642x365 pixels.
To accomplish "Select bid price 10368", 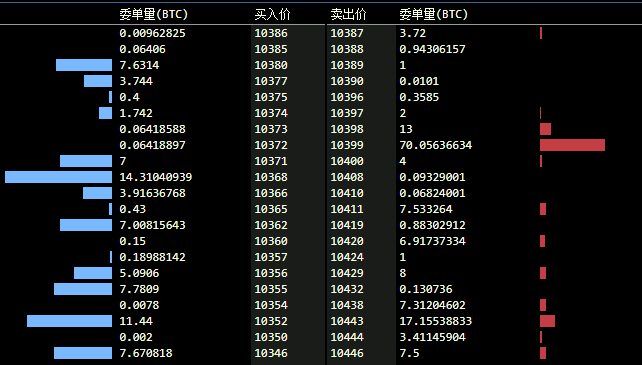I will (x=271, y=177).
